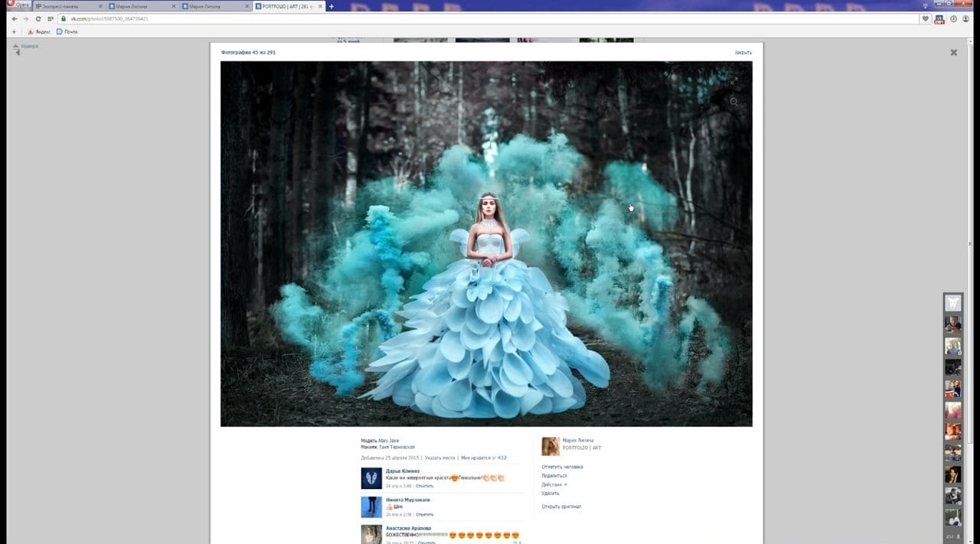Viewport: 980px width, 544px height.
Task: Expand photo to fullscreen icon
Action: tap(734, 81)
